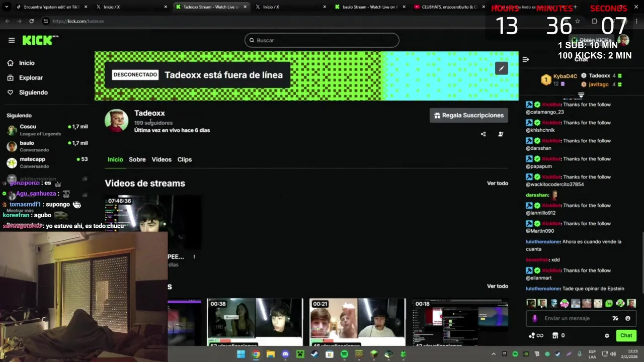This screenshot has width=644, height=362.
Task: Open the Coscu channel in Siguiendo list
Action: point(47,130)
